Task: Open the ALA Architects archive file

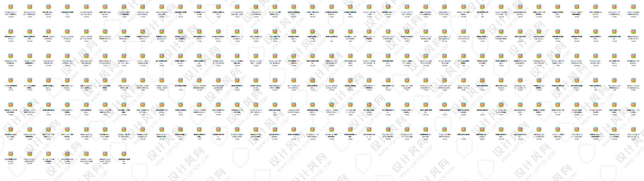Action: click(162, 56)
